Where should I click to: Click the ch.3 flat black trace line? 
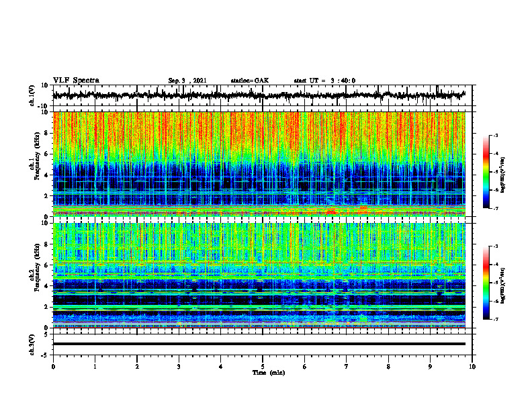[x=259, y=344]
